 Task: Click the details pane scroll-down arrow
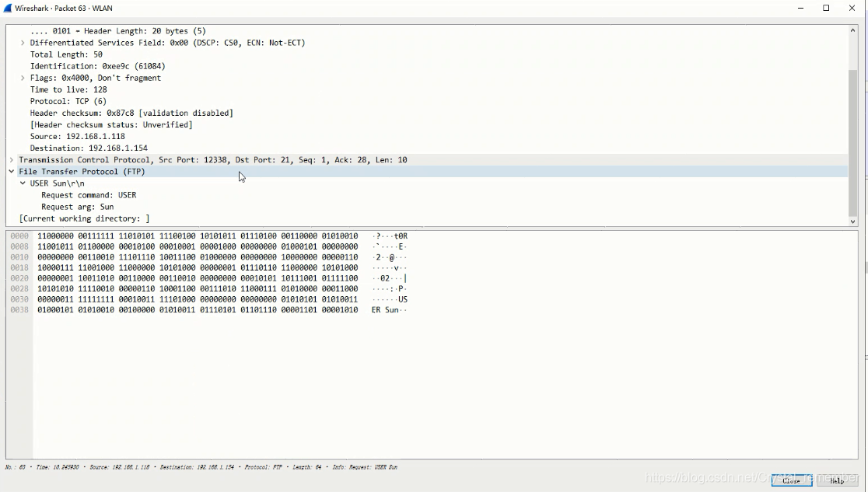(852, 221)
